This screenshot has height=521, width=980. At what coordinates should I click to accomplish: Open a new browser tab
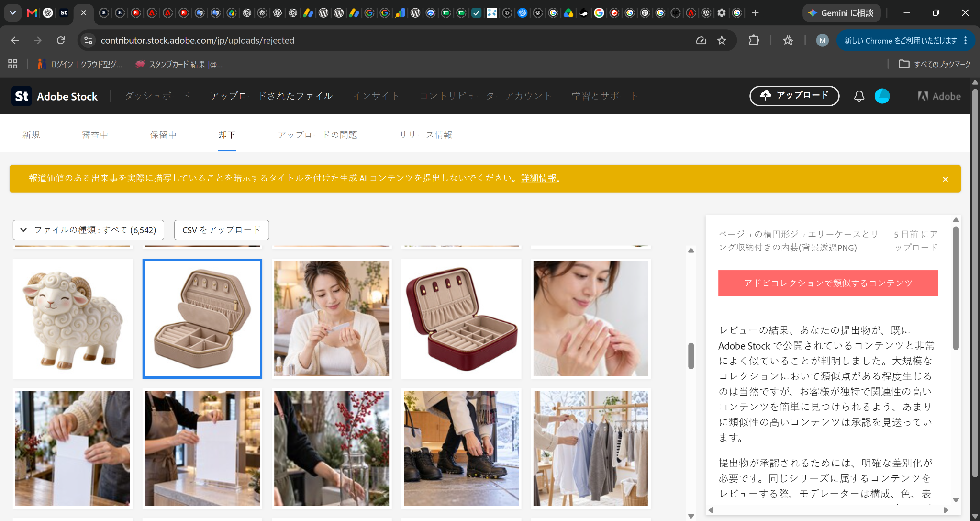tap(755, 13)
